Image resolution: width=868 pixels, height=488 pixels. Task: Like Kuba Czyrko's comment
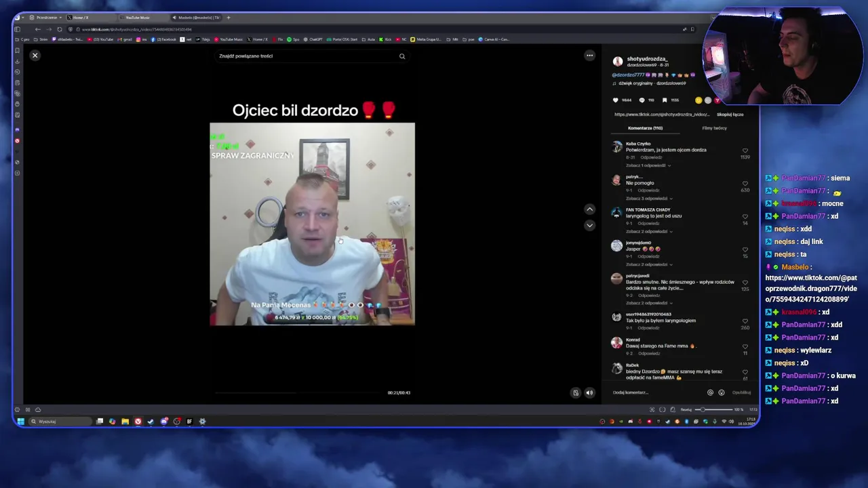click(x=745, y=150)
